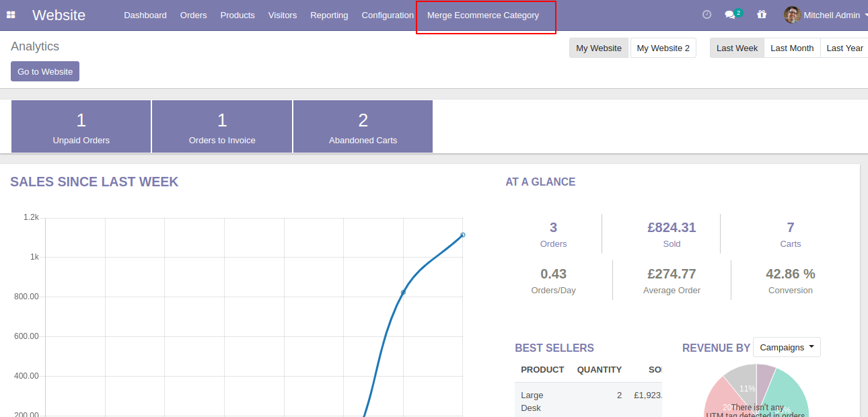Viewport: 868px width, 417px height.
Task: Expand the Campaigns dropdown
Action: click(x=787, y=347)
